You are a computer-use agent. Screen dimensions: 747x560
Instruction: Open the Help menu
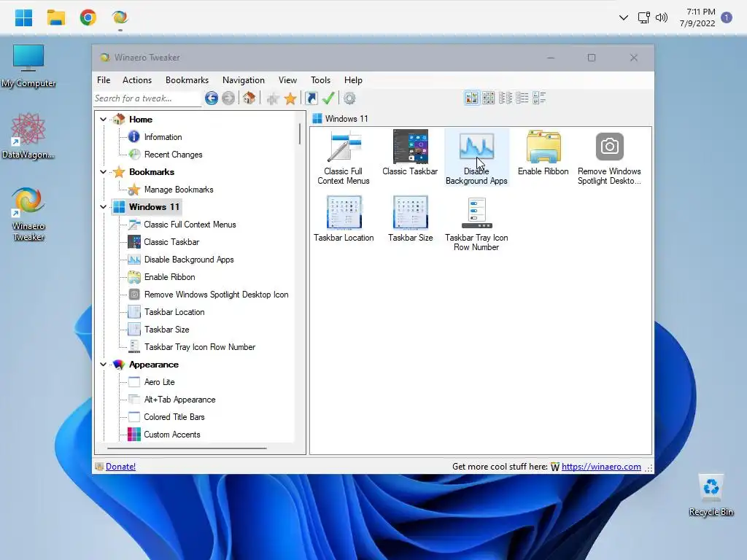(353, 80)
